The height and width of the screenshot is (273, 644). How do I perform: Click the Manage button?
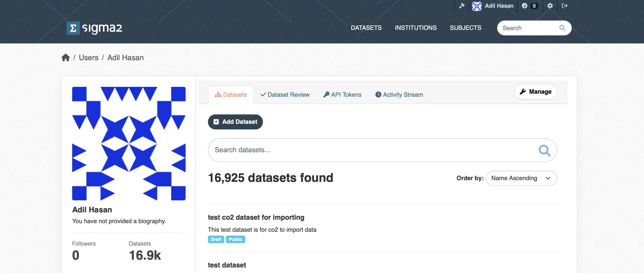pos(536,92)
